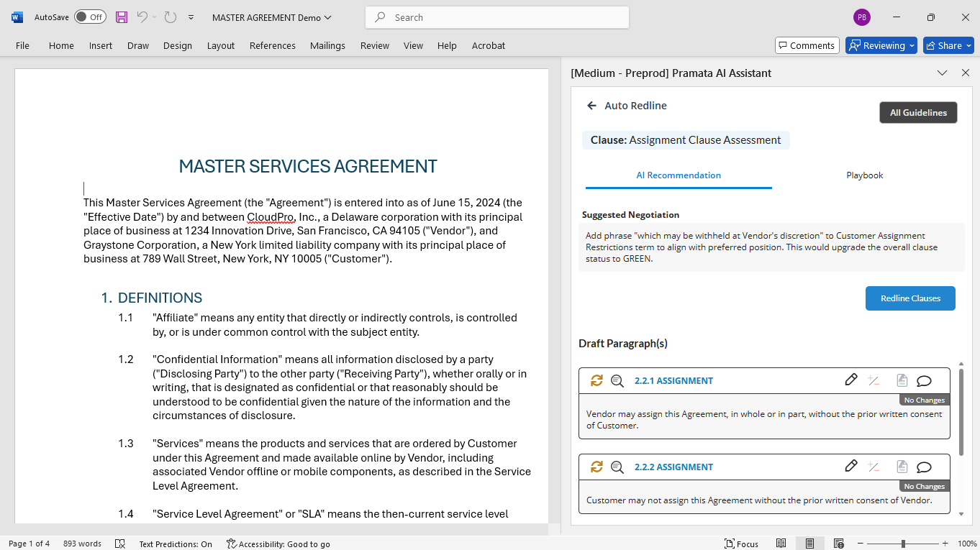
Task: Open the Mailings ribbon tab
Action: click(x=327, y=45)
